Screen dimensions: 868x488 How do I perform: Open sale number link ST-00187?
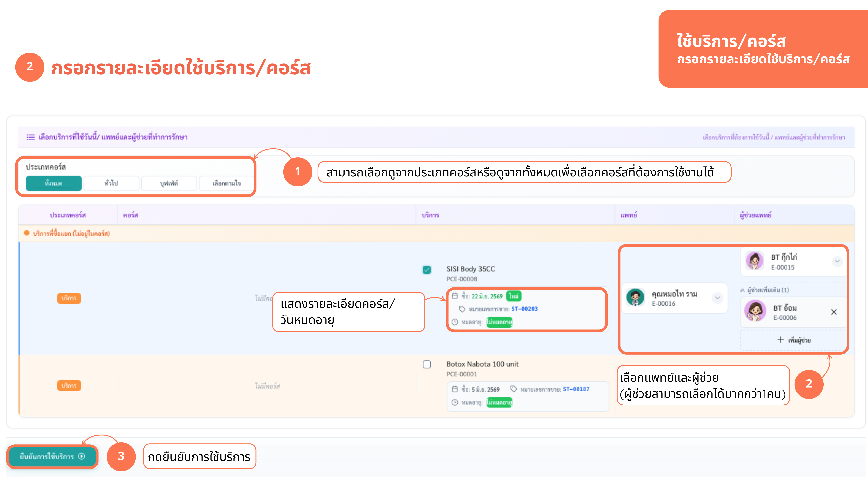(x=576, y=389)
